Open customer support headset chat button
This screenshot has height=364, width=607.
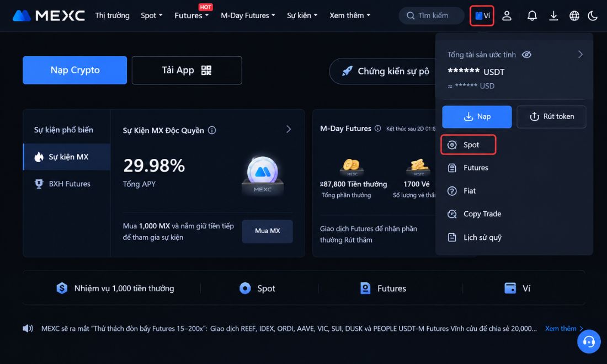point(589,341)
